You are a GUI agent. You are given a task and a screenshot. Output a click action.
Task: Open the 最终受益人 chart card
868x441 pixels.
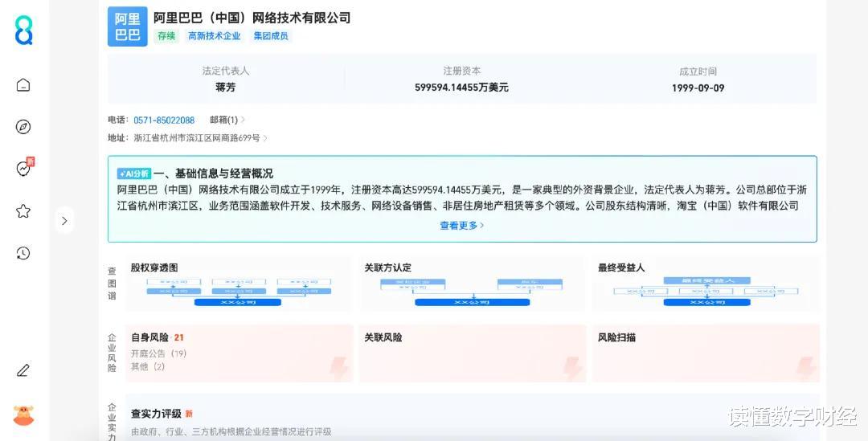pos(706,284)
